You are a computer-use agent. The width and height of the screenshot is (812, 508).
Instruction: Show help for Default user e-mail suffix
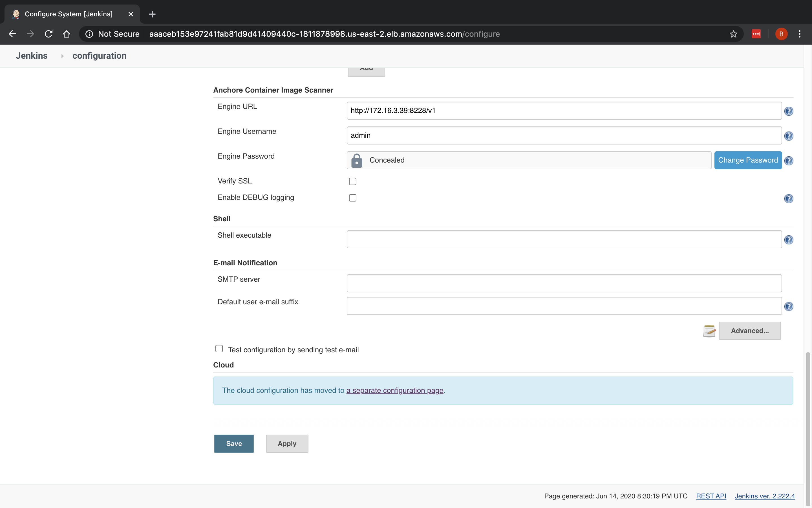tap(789, 306)
